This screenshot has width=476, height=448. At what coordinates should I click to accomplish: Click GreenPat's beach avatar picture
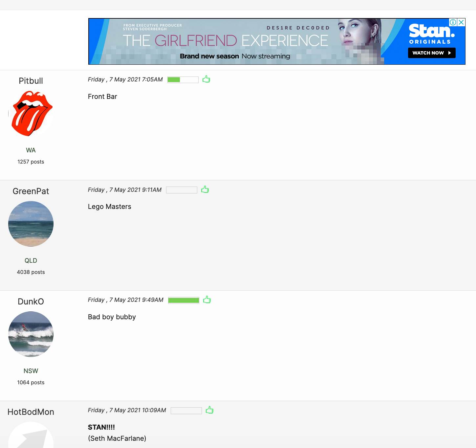tap(31, 224)
